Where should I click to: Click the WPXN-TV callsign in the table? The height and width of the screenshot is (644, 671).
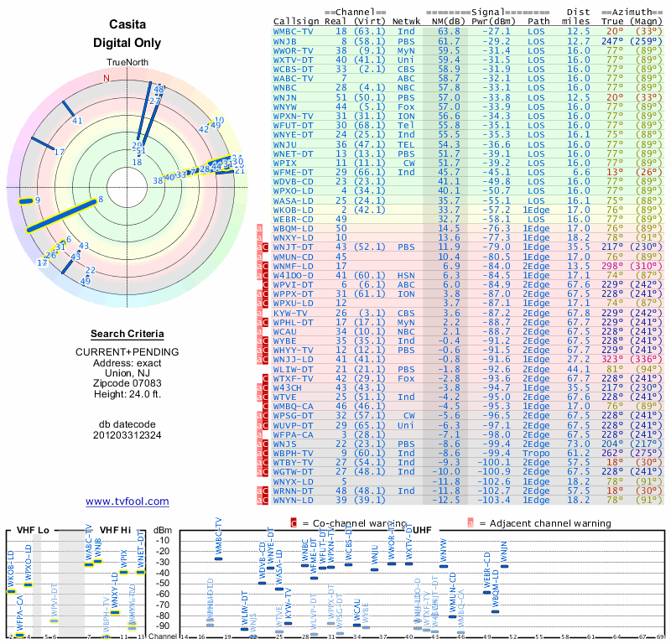click(293, 116)
